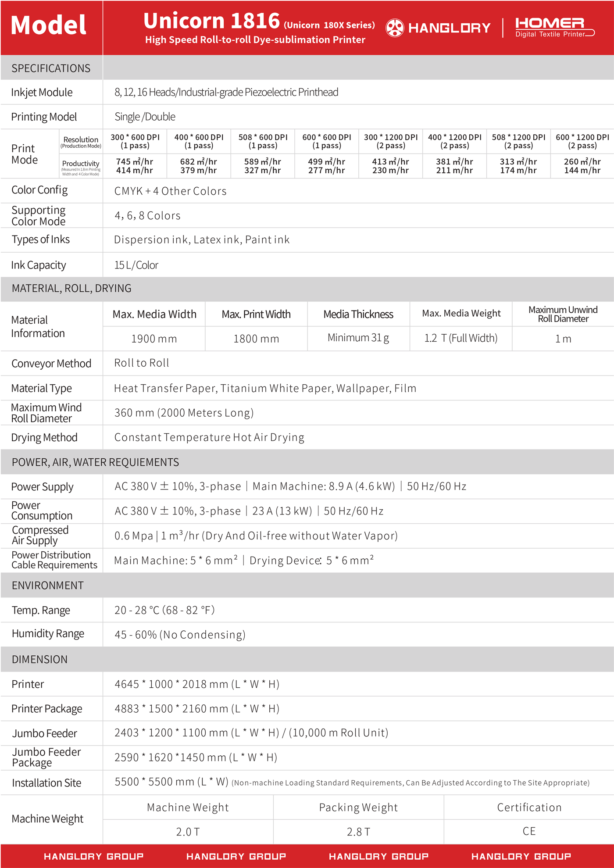Click 'POWER, AIR, WATER REQUIEMENTS' section header

[x=95, y=462]
